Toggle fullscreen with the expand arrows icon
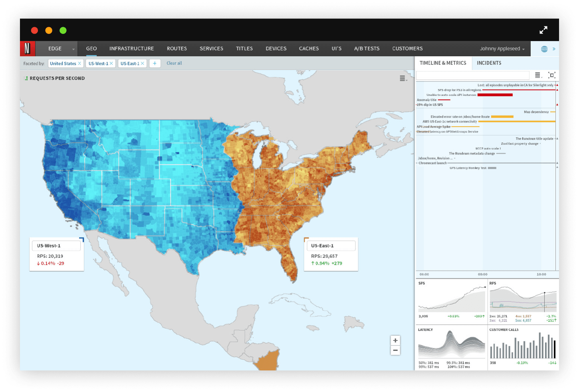This screenshot has width=579, height=392. point(543,30)
